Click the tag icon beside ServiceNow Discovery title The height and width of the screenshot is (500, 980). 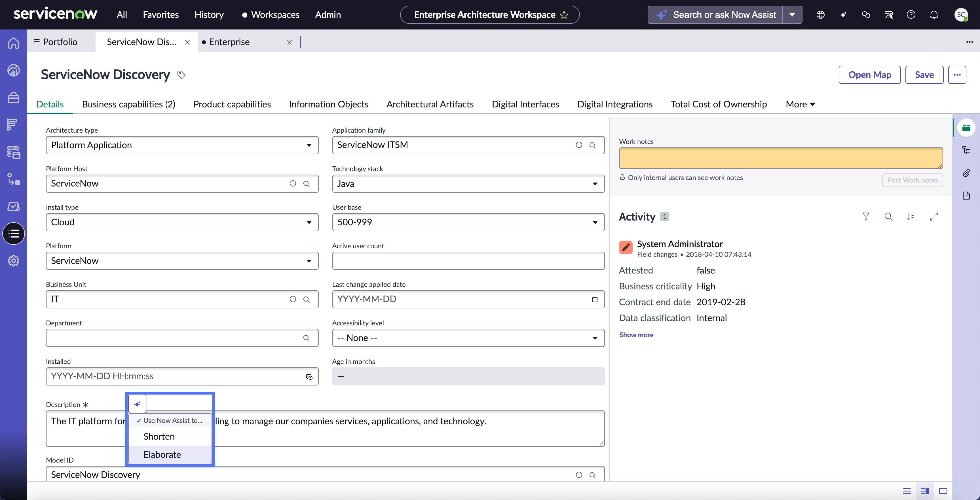point(181,75)
